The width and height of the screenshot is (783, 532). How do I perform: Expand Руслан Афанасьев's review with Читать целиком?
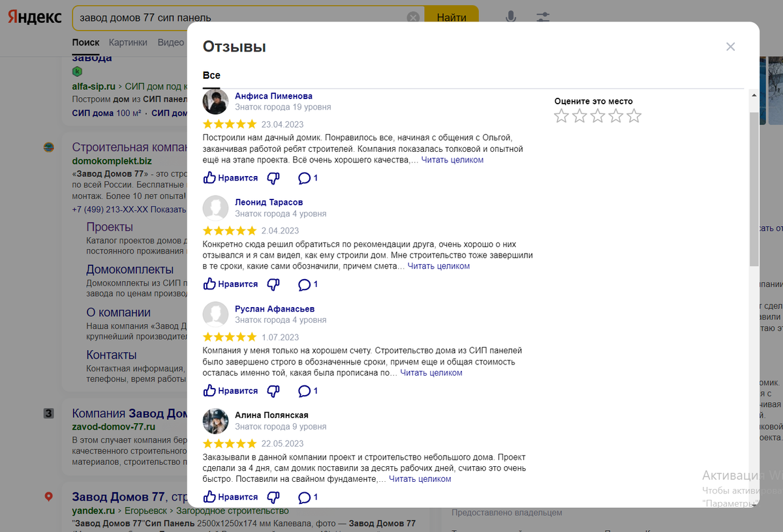pyautogui.click(x=431, y=373)
